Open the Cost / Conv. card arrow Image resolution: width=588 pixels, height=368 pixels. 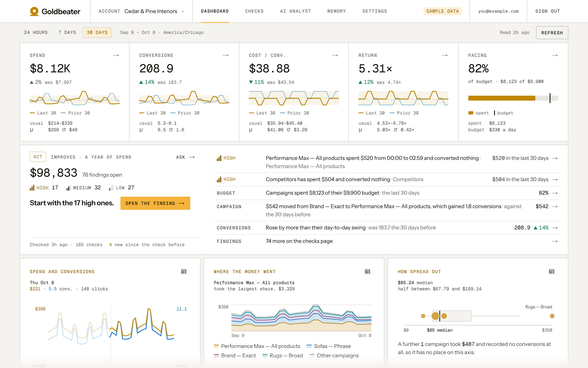coord(335,55)
